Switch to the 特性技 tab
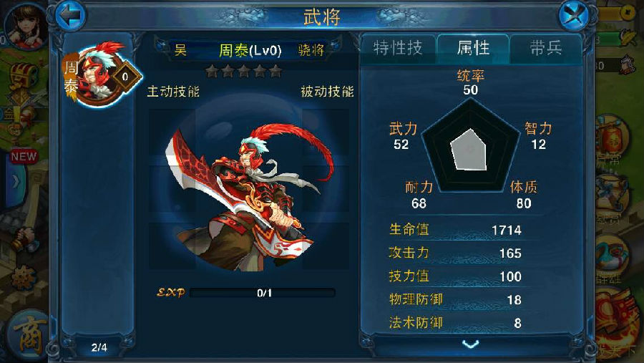The height and width of the screenshot is (363, 644). pos(398,49)
